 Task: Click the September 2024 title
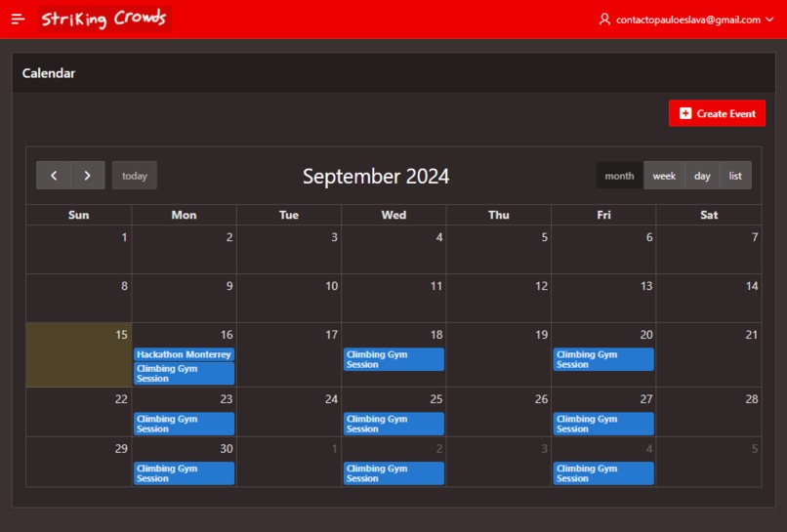(x=376, y=176)
